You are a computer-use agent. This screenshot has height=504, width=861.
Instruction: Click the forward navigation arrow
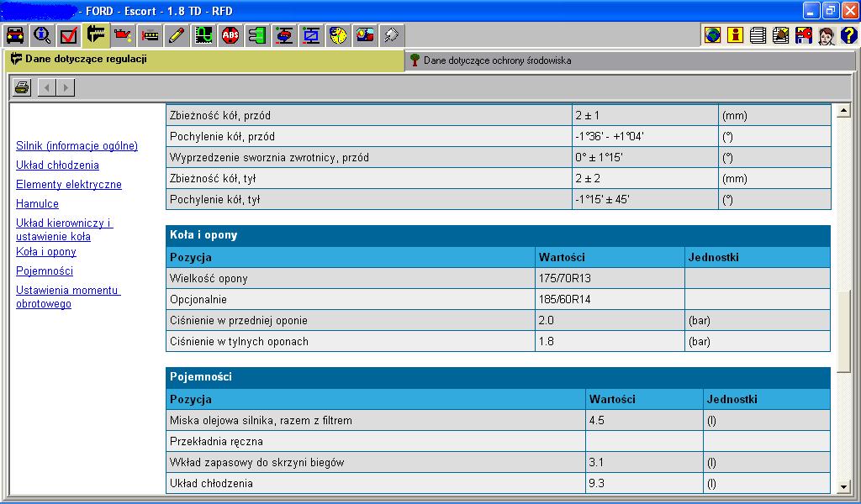[x=66, y=87]
